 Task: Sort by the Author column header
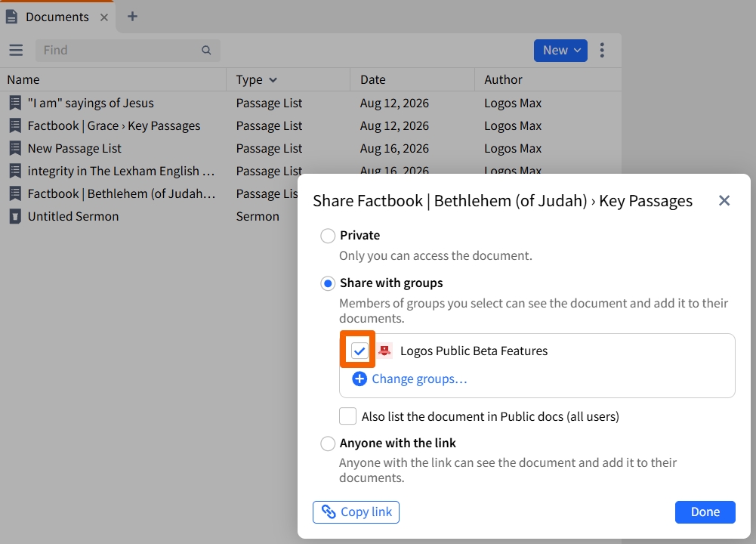503,79
